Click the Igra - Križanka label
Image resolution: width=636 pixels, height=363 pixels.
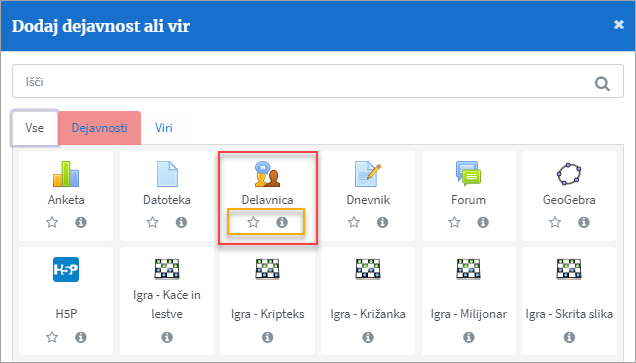(x=368, y=314)
